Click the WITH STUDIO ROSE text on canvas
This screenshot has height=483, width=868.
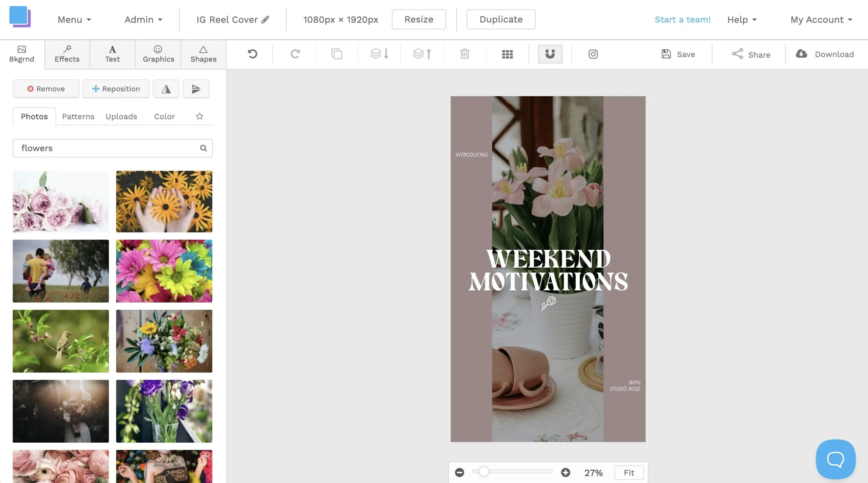click(x=625, y=386)
